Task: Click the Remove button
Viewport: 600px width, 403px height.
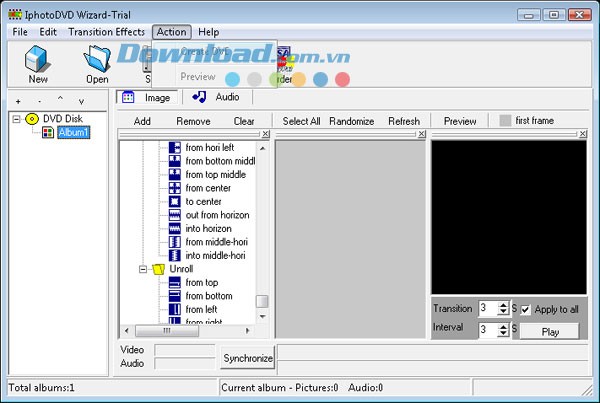Action: tap(193, 121)
